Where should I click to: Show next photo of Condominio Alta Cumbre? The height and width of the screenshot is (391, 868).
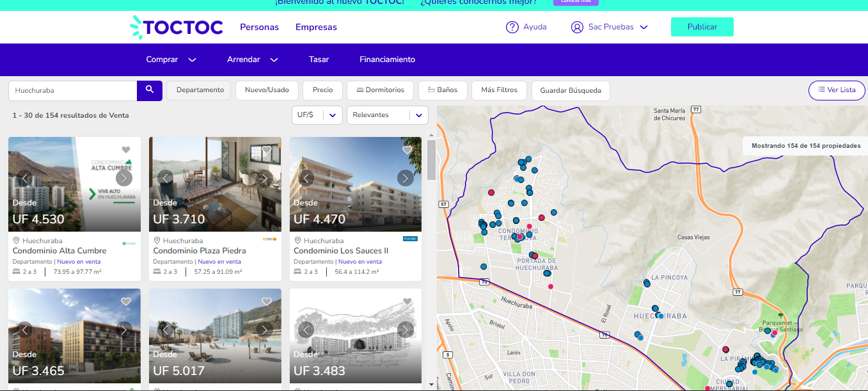(124, 178)
